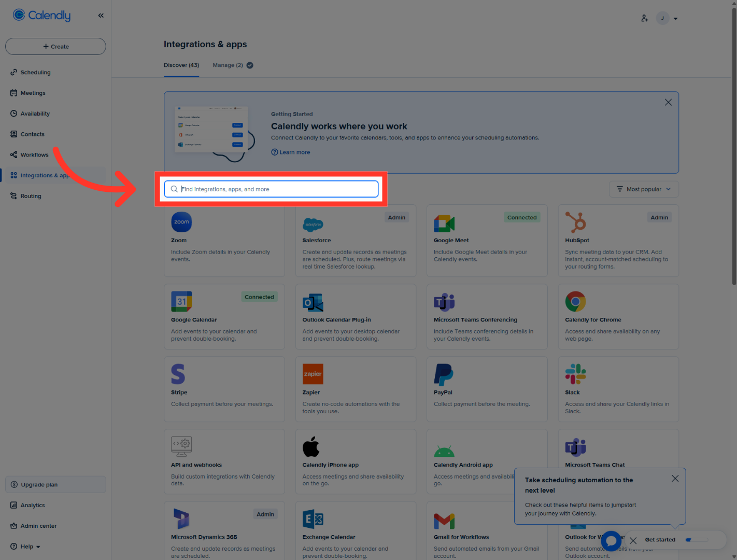Image resolution: width=737 pixels, height=560 pixels.
Task: Click the Admin badge on HubSpot
Action: point(659,218)
